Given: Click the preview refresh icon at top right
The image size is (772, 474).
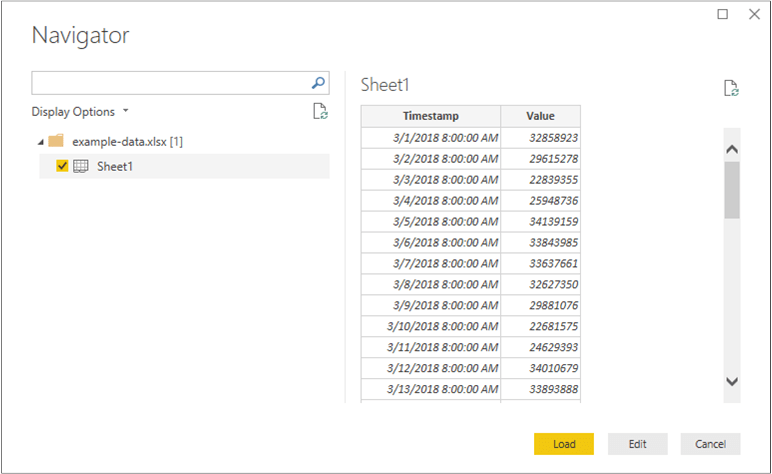Looking at the screenshot, I should pos(731,88).
